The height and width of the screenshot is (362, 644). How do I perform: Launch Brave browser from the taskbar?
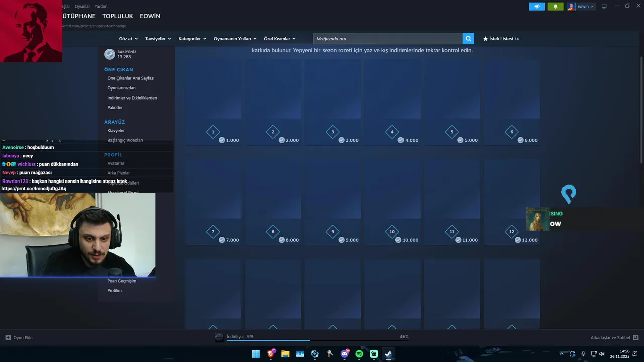[271, 354]
